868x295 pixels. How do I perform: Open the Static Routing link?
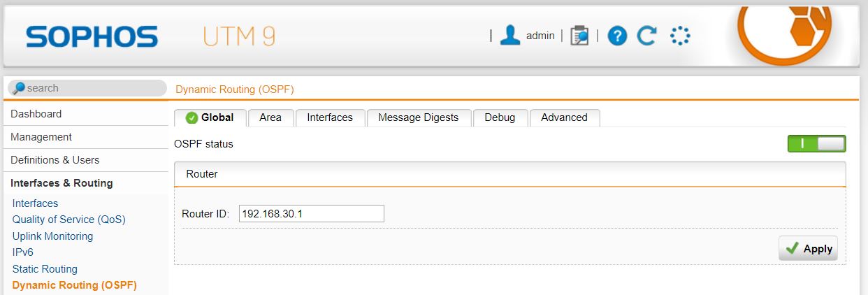[45, 269]
